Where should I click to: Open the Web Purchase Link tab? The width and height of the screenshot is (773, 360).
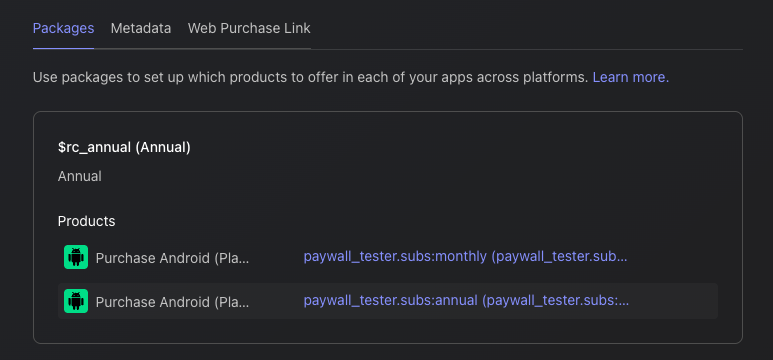[249, 29]
